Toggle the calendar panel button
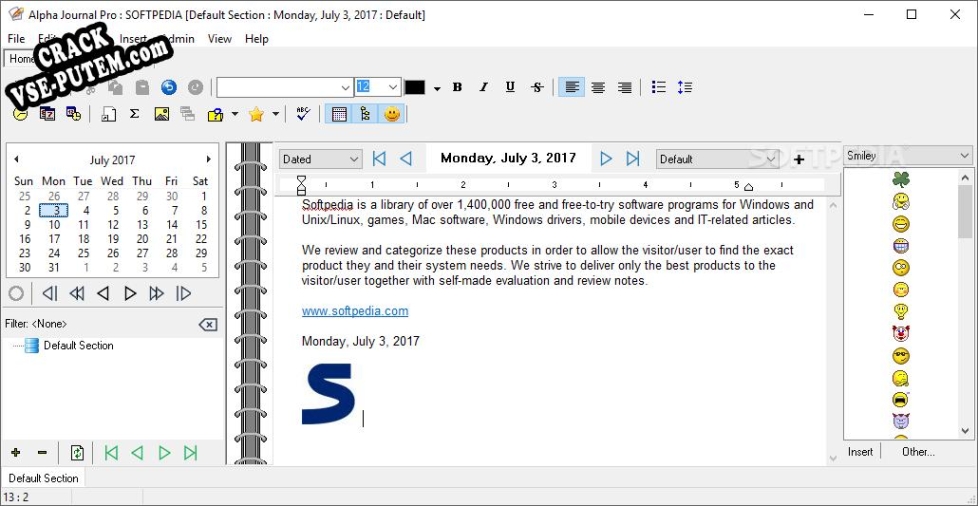Image resolution: width=978 pixels, height=506 pixels. point(339,114)
